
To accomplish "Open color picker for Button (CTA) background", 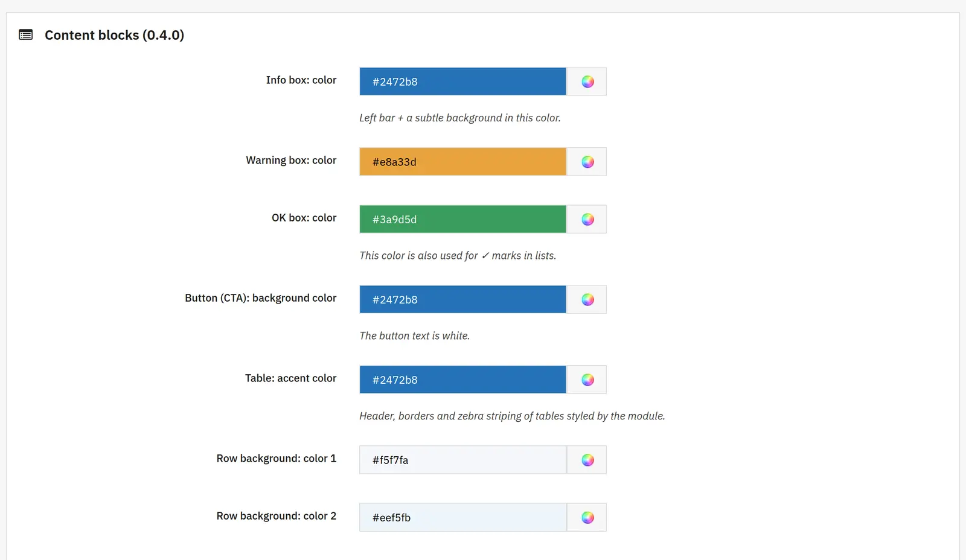I will tap(587, 299).
